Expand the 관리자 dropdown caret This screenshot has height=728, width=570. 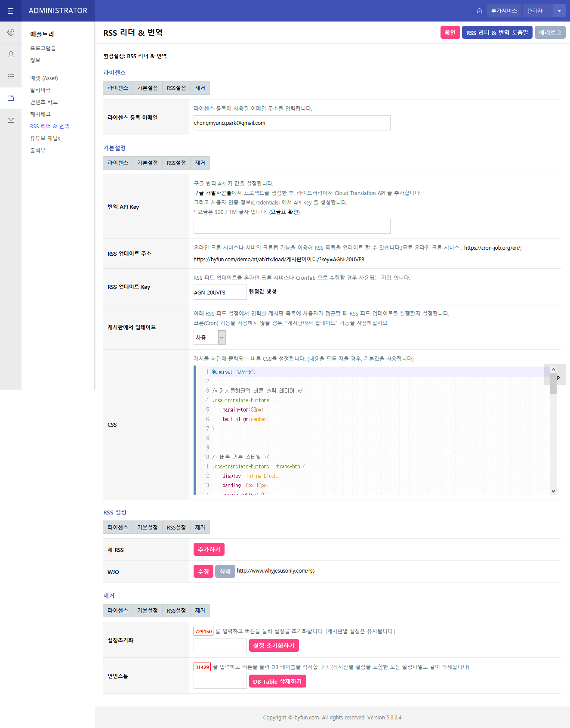[x=559, y=11]
